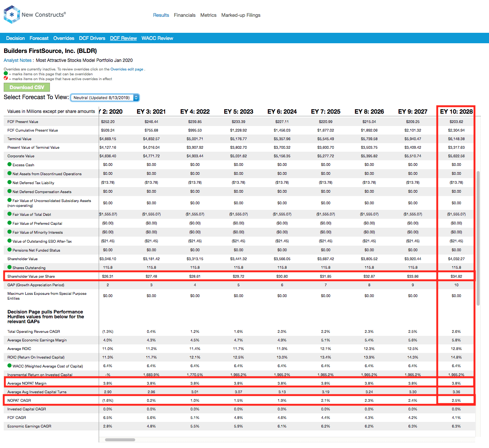
Task: Click green dot beside Value of Outstanding ESO After-Tax
Action: pos(10,241)
